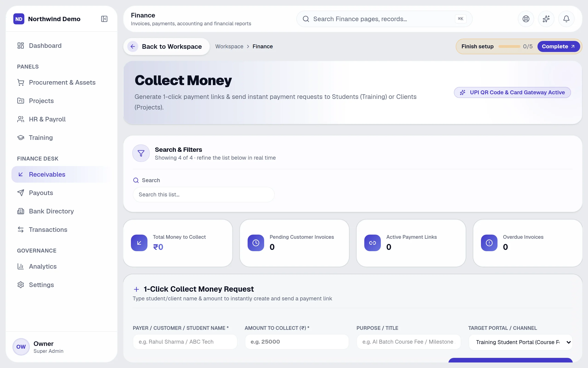
Task: Open the help lifebuoy icon
Action: 526,19
